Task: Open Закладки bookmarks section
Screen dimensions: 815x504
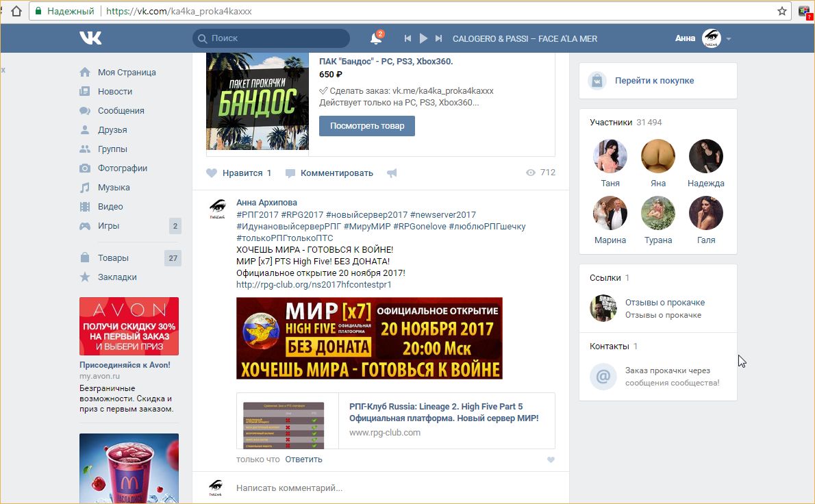Action: click(x=117, y=277)
